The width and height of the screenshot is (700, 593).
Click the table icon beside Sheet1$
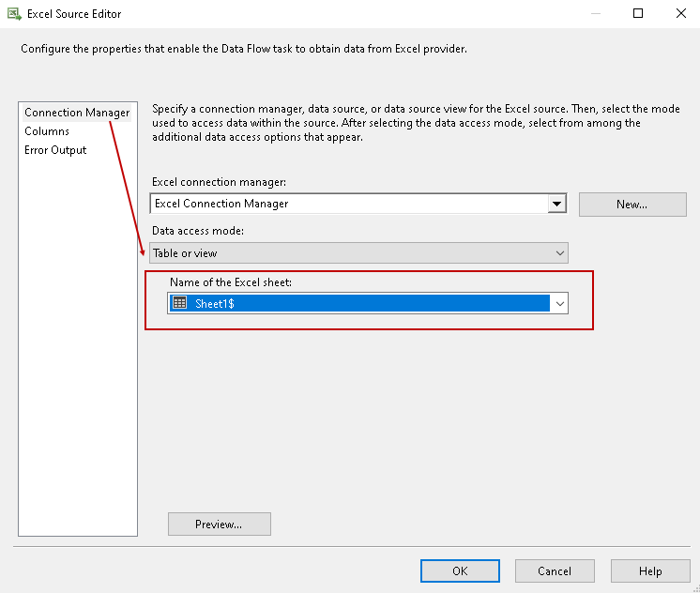[180, 303]
